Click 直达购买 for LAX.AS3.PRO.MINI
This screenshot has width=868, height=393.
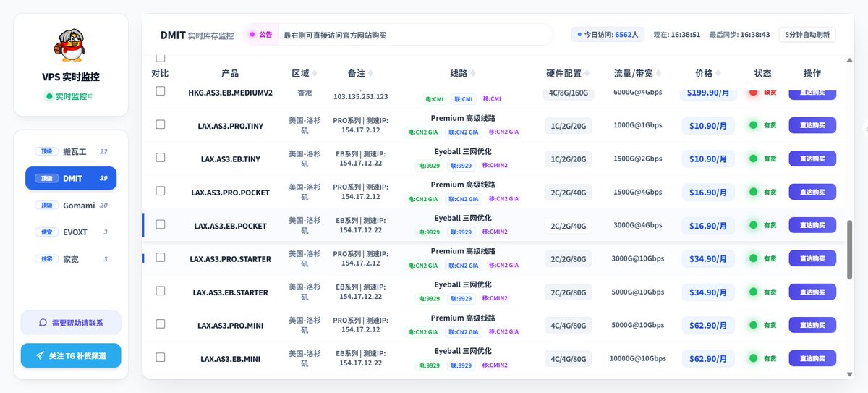point(812,325)
